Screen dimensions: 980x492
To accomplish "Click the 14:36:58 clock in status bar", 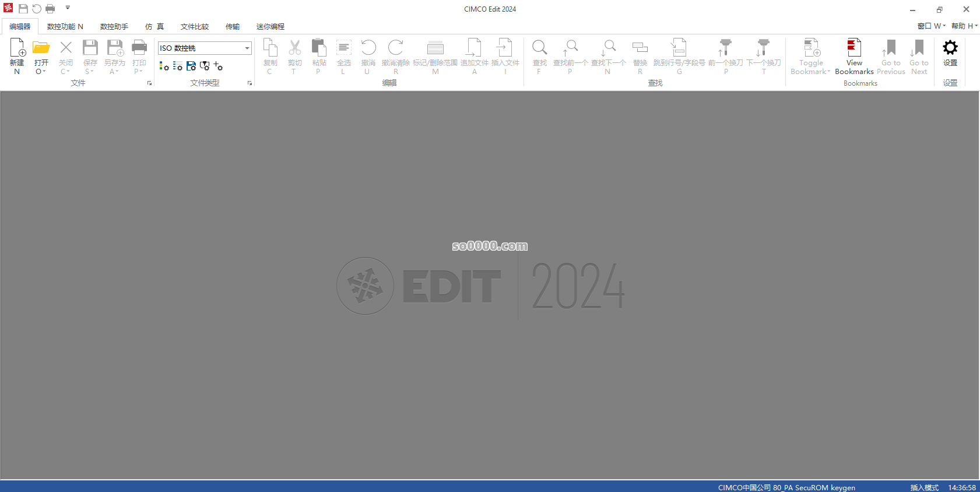I will tap(962, 487).
